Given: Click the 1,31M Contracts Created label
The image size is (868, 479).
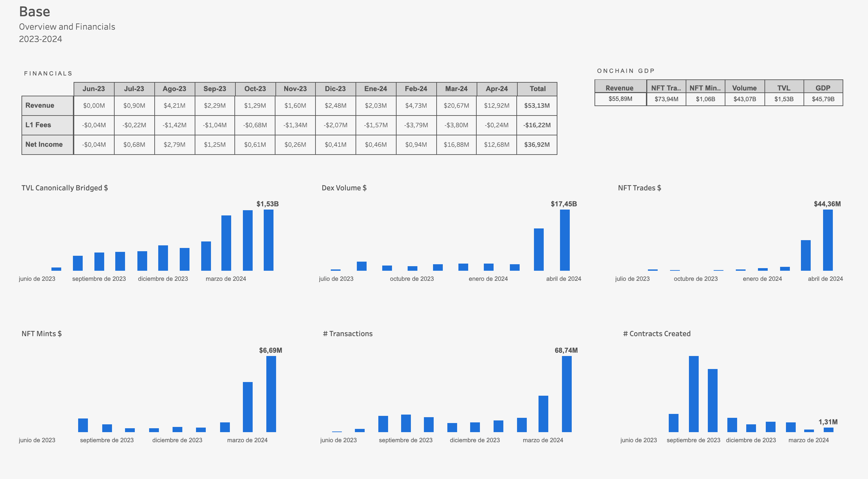Looking at the screenshot, I should point(828,422).
